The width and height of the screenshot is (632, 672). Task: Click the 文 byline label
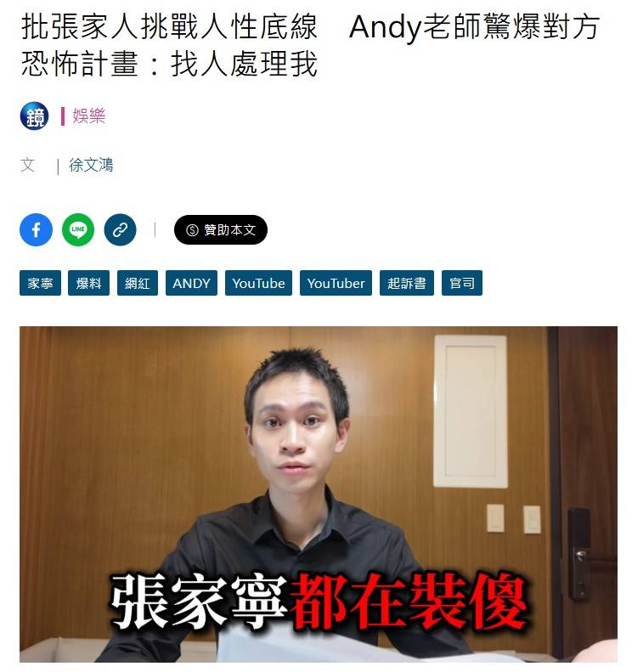[x=28, y=165]
